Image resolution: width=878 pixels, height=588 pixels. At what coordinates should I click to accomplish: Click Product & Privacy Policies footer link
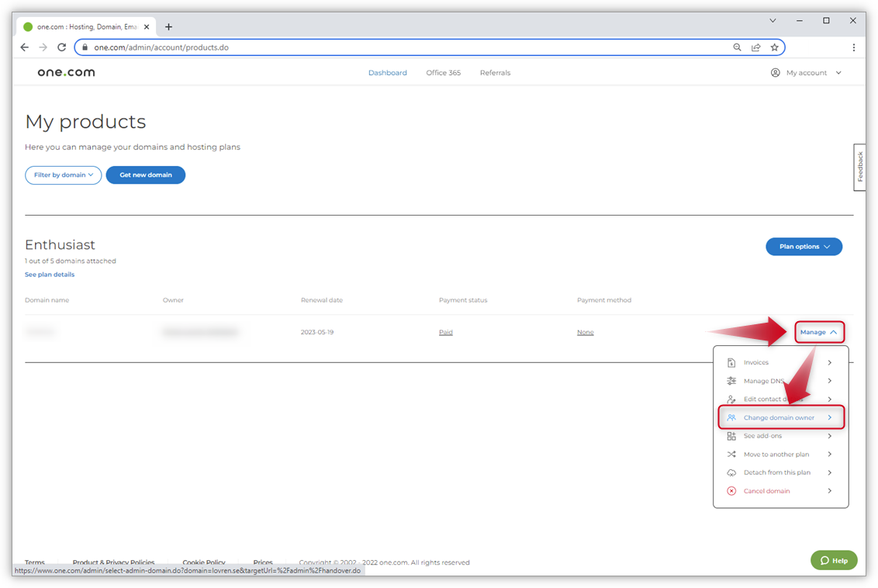pos(114,562)
